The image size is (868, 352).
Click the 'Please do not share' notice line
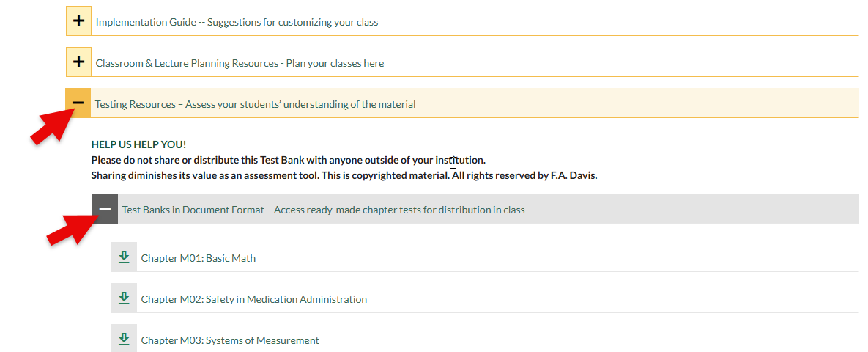pos(288,160)
